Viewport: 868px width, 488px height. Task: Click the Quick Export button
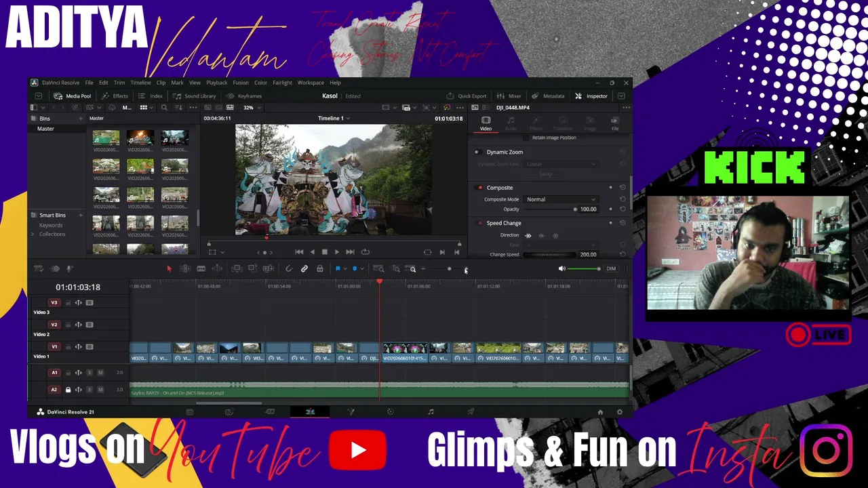467,96
